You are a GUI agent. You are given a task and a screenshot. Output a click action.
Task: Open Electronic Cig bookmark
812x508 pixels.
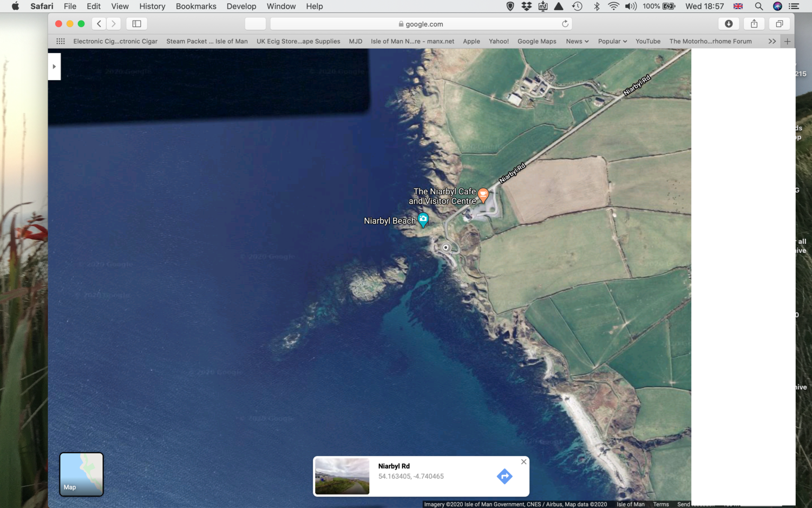[x=115, y=41]
